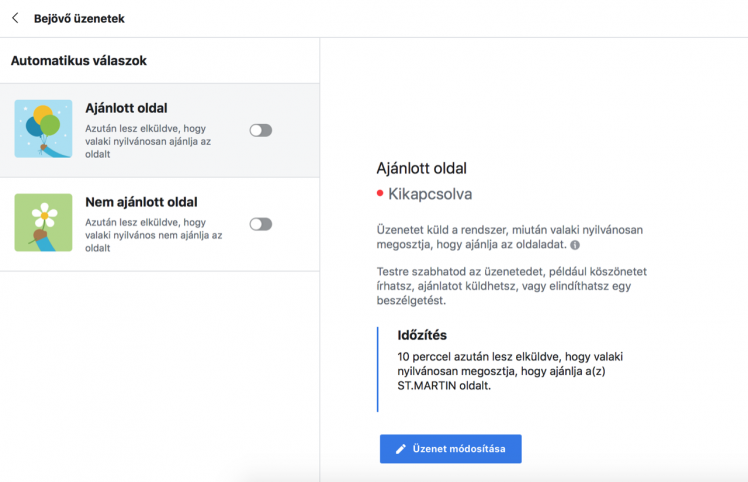Image resolution: width=748 pixels, height=482 pixels.
Task: Select the Nem ajánlott oldal title in the list
Action: click(x=141, y=202)
